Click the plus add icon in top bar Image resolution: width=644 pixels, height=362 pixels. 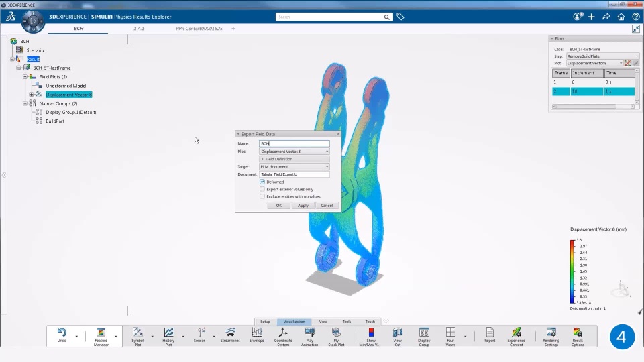[x=592, y=17]
